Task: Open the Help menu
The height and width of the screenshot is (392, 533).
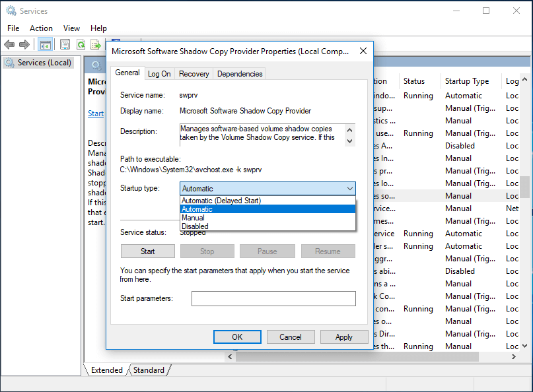Action: pyautogui.click(x=98, y=28)
